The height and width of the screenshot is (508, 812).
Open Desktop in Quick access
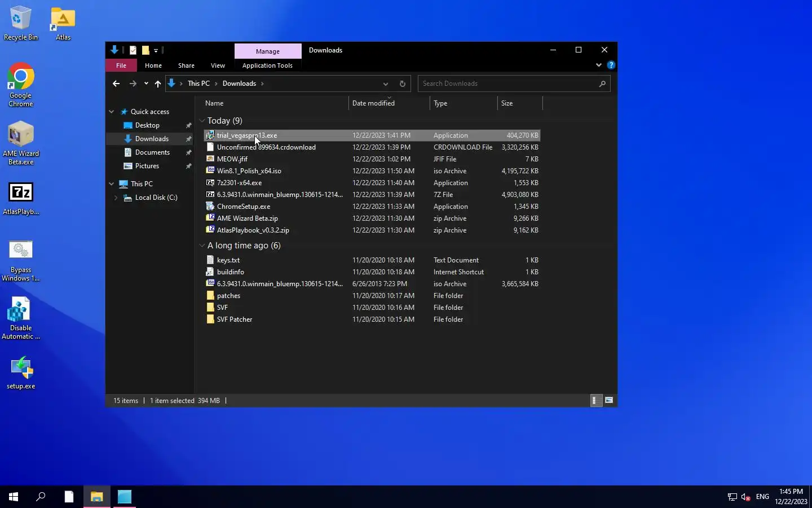(147, 125)
